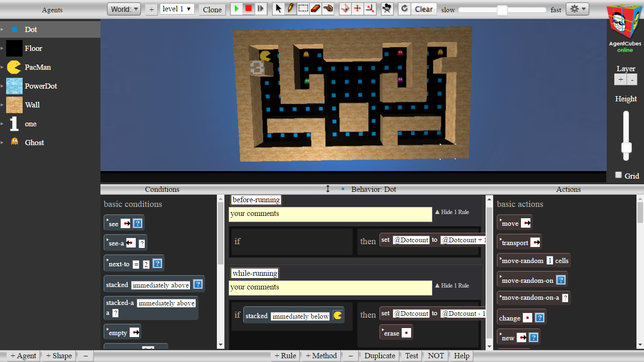Viewport: 644px width, 362px height.
Task: Click the Duplicate button
Action: pyautogui.click(x=380, y=356)
